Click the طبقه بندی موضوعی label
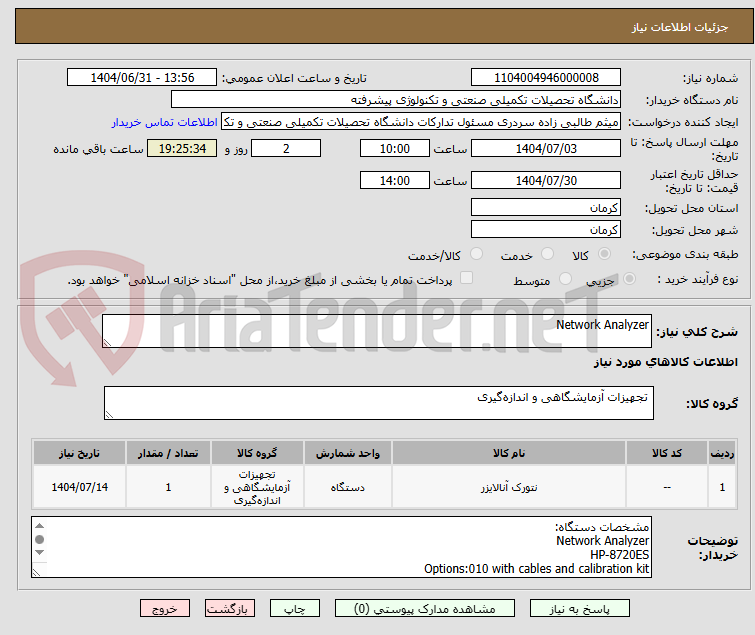The width and height of the screenshot is (755, 635). pyautogui.click(x=685, y=254)
